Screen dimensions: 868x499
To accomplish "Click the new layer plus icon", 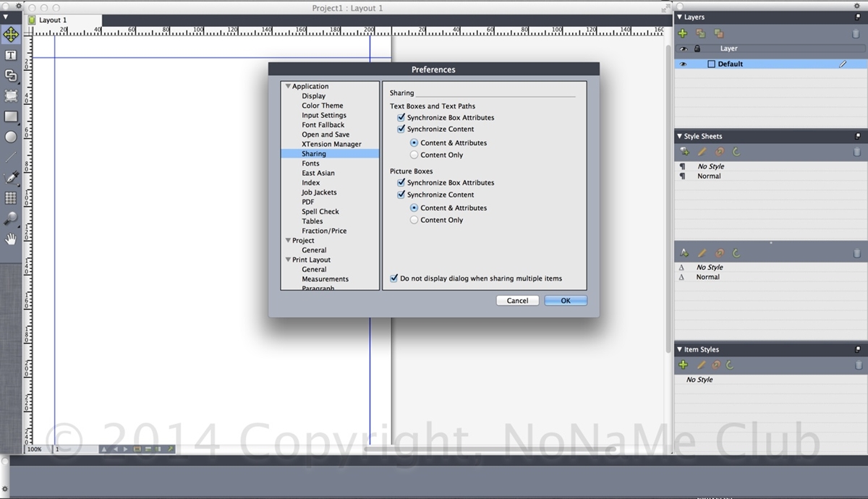I will pos(682,33).
